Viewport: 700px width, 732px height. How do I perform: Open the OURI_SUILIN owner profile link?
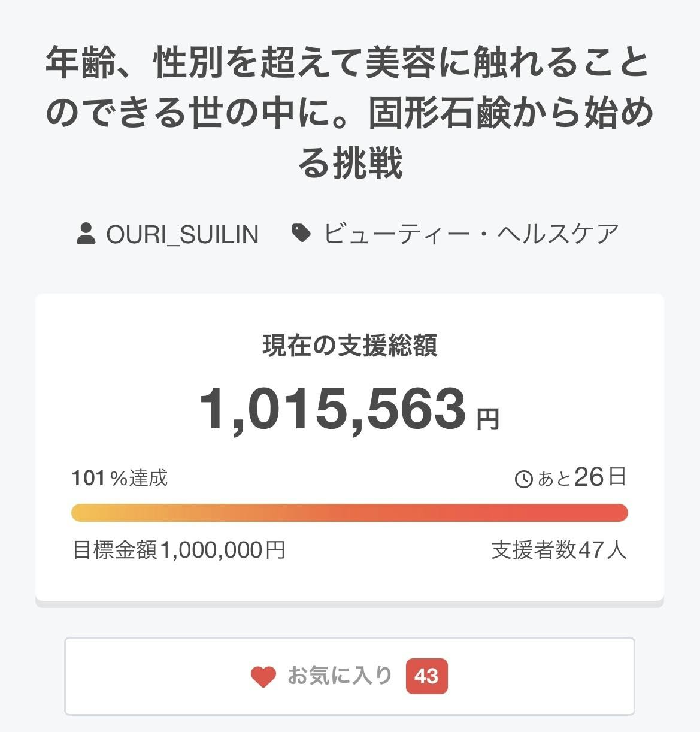(182, 234)
